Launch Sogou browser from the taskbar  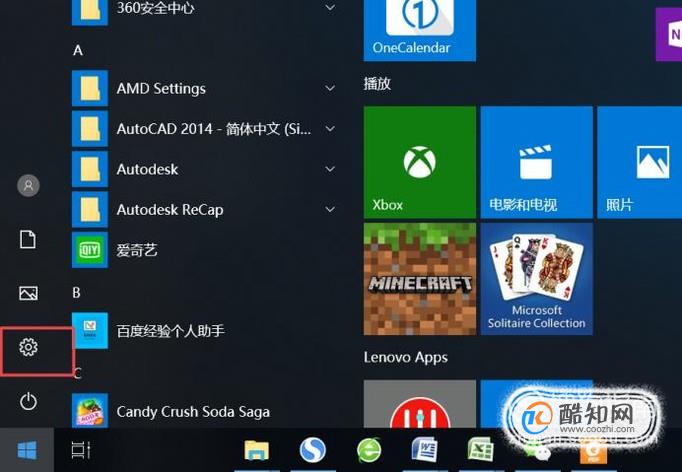tap(312, 450)
